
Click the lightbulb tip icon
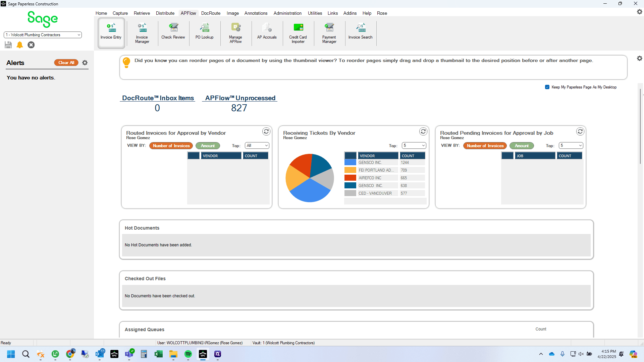coord(126,63)
